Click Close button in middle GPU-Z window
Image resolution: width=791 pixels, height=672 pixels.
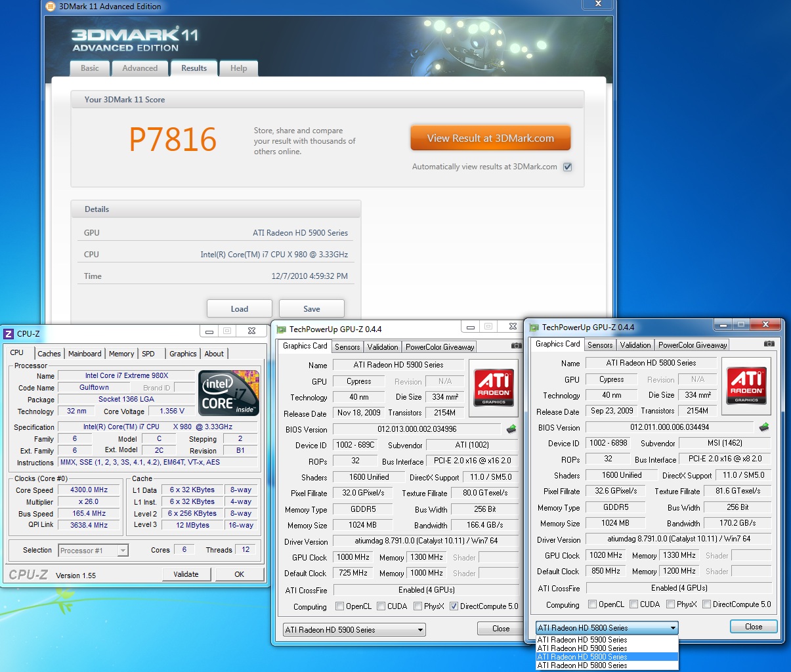[501, 629]
